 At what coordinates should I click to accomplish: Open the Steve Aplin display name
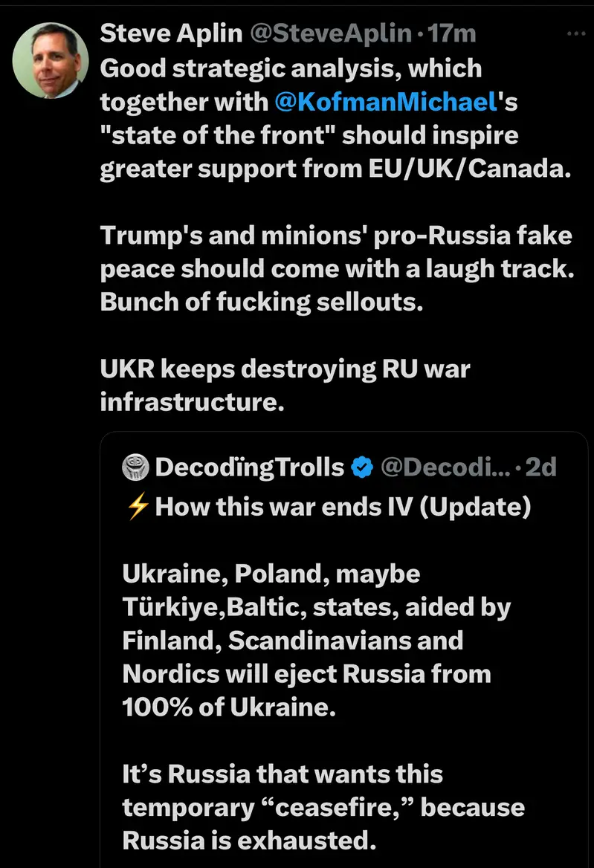click(172, 33)
